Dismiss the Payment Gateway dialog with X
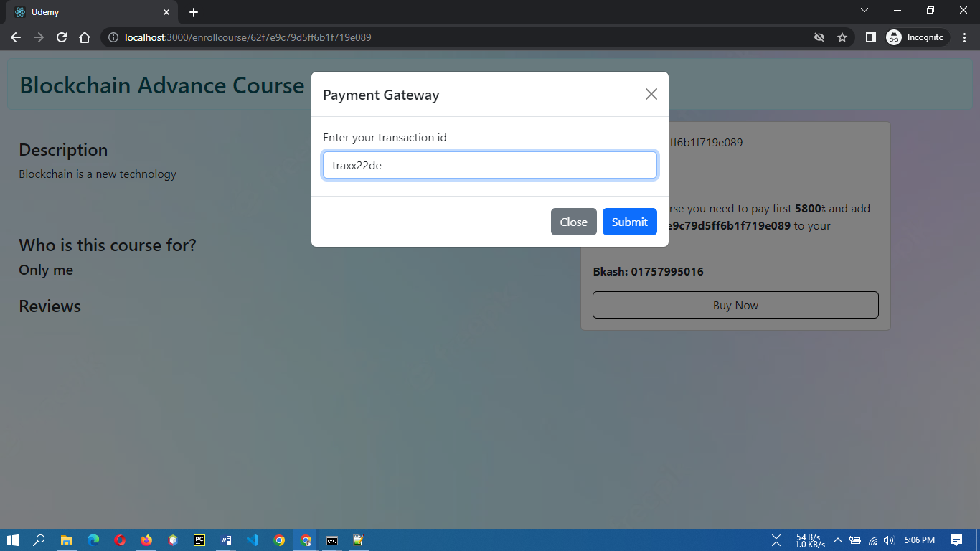Image resolution: width=980 pixels, height=551 pixels. point(651,93)
